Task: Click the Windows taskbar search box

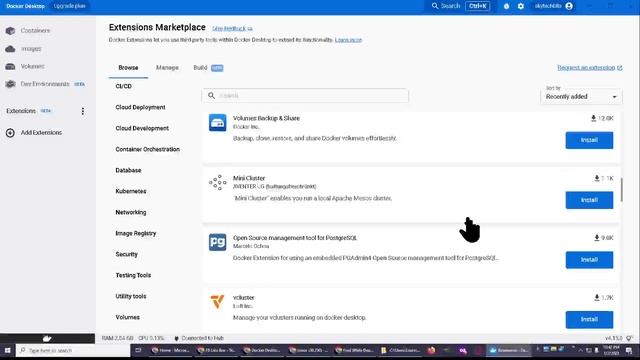Action: [73, 350]
